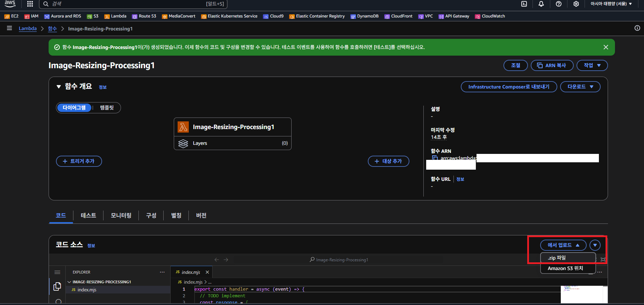This screenshot has width=644, height=305.
Task: Open the CloudFront bookmark shortcut
Action: click(399, 16)
